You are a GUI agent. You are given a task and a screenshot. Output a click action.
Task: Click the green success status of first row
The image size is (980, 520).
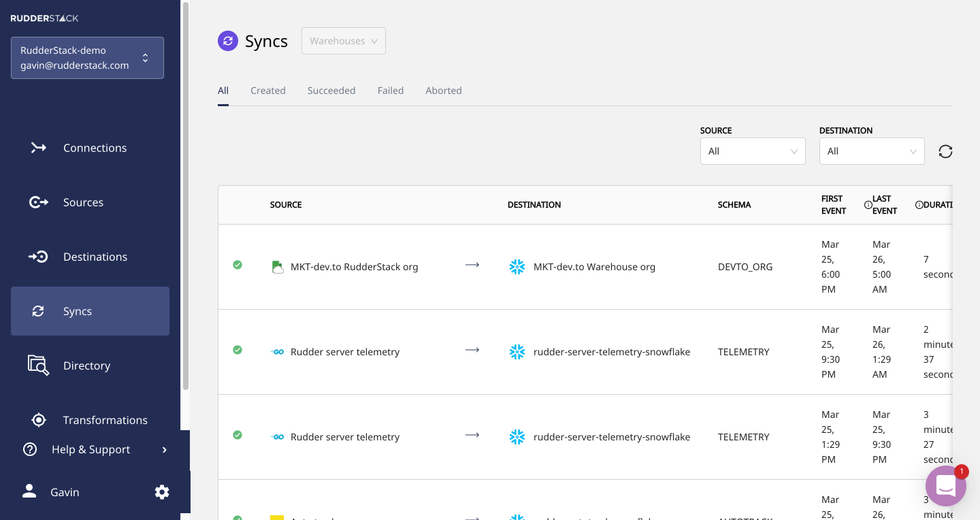click(x=238, y=265)
